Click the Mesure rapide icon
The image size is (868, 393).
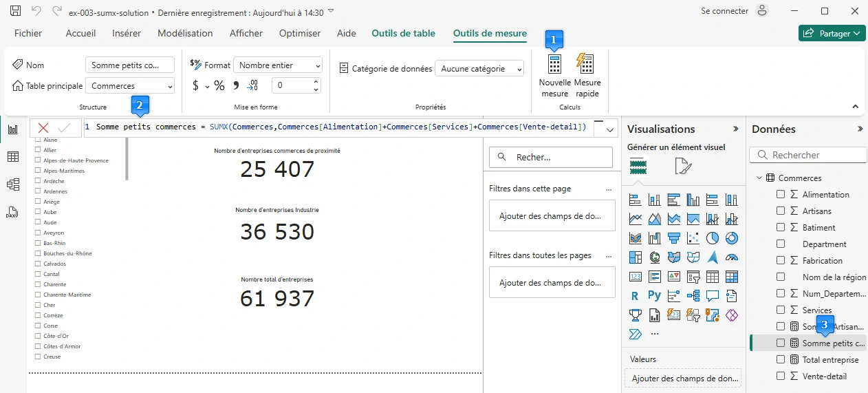(586, 65)
